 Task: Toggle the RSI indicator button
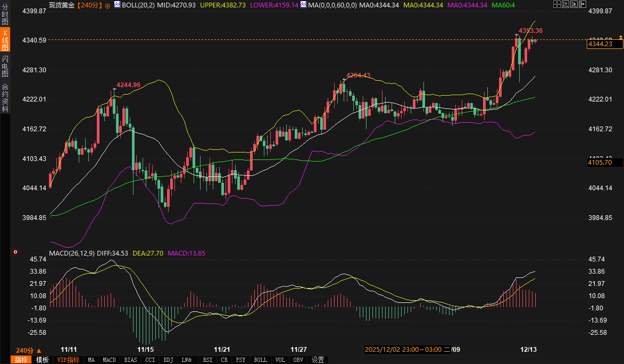(x=207, y=360)
